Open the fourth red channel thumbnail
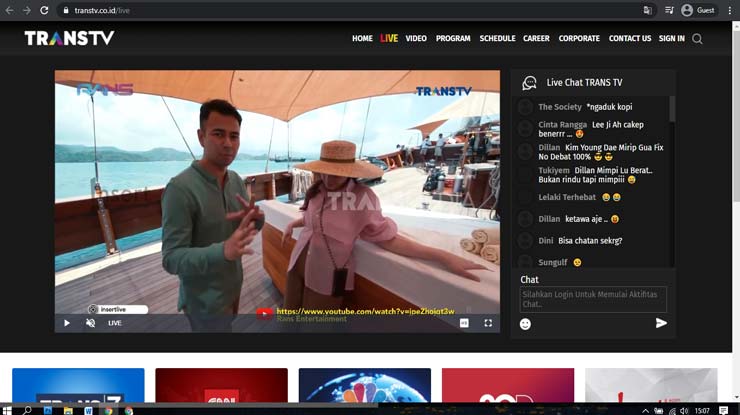The height and width of the screenshot is (415, 740). 508,386
